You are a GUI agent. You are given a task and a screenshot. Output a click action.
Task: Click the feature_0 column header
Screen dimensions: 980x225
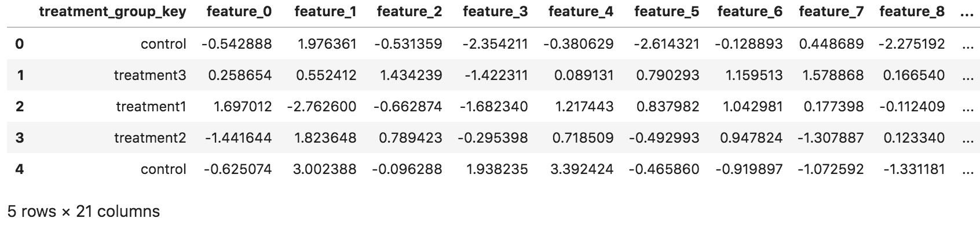239,12
